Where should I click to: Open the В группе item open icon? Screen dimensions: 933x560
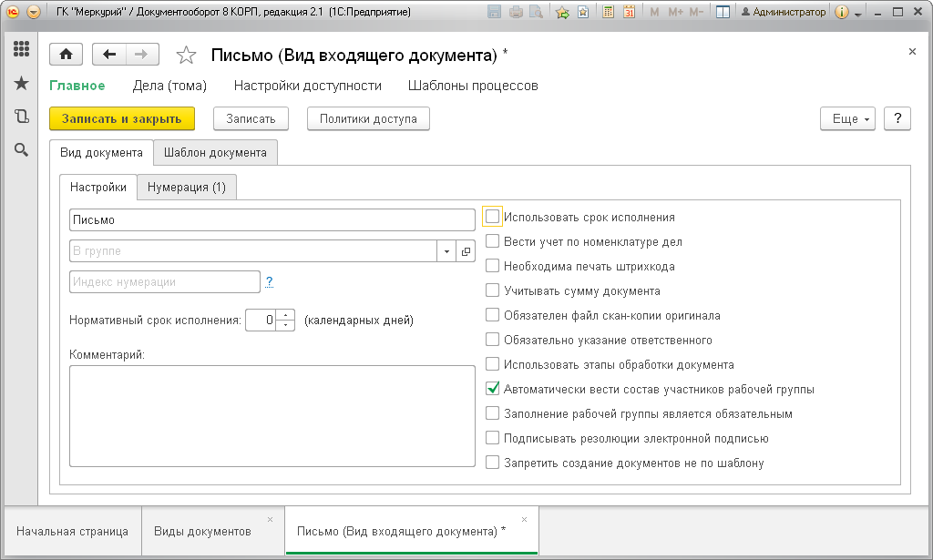[466, 251]
